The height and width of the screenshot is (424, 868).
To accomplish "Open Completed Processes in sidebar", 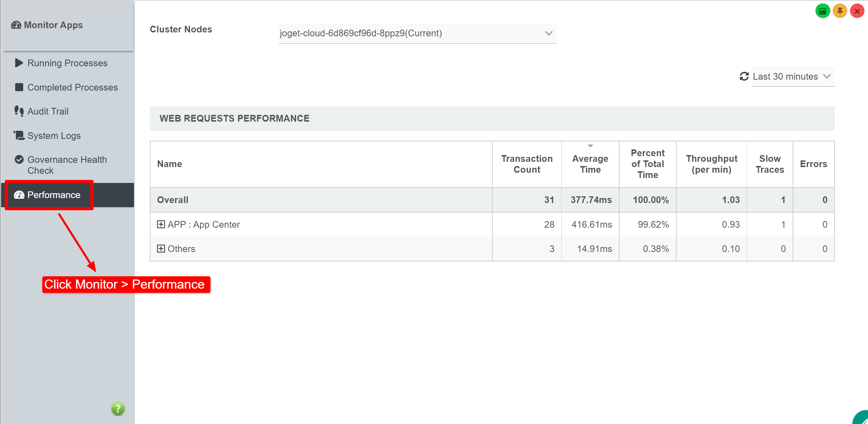I will coord(72,87).
